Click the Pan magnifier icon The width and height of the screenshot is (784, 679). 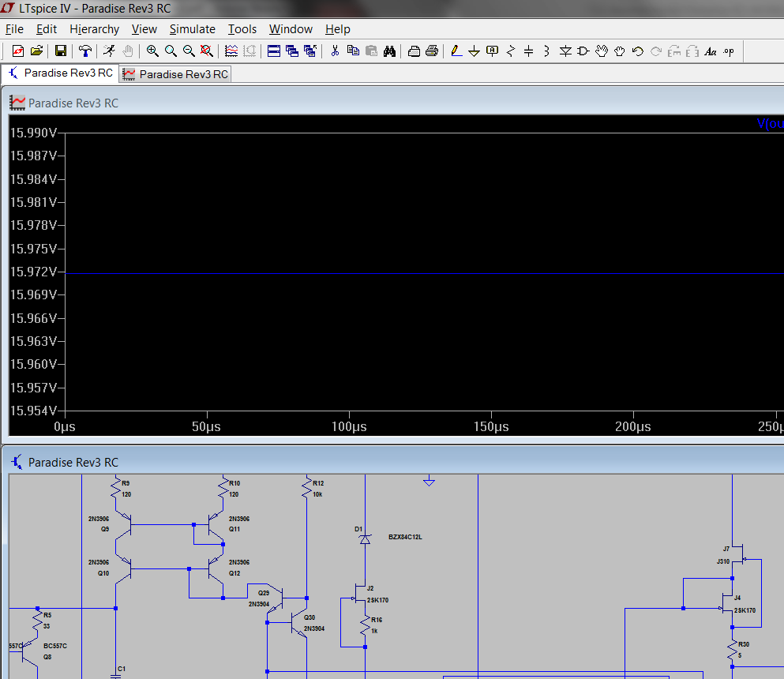click(171, 51)
